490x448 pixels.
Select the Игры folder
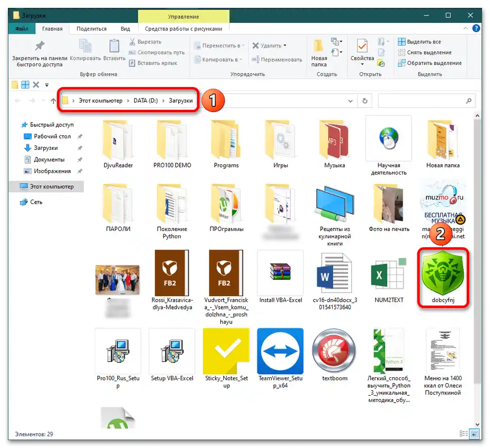pos(281,144)
